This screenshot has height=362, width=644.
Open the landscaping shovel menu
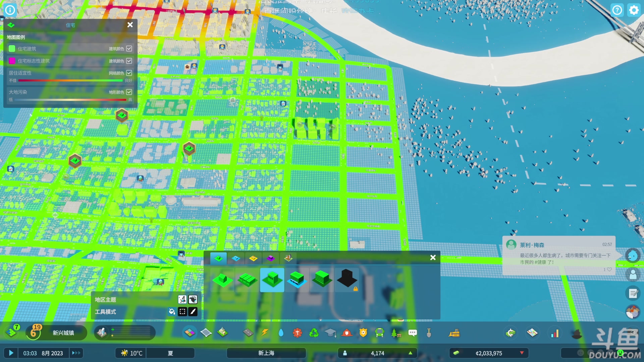tap(429, 333)
